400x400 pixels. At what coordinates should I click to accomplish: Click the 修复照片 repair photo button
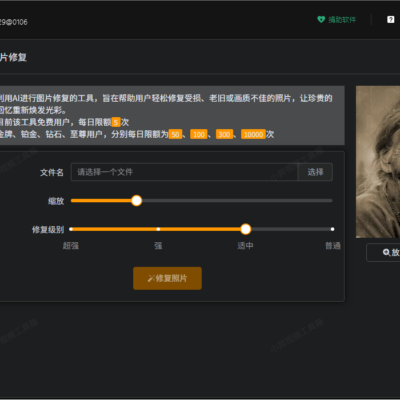[x=167, y=278]
